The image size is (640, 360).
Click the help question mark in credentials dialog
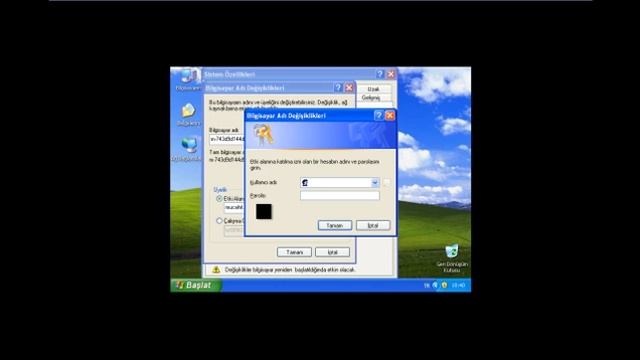(378, 116)
